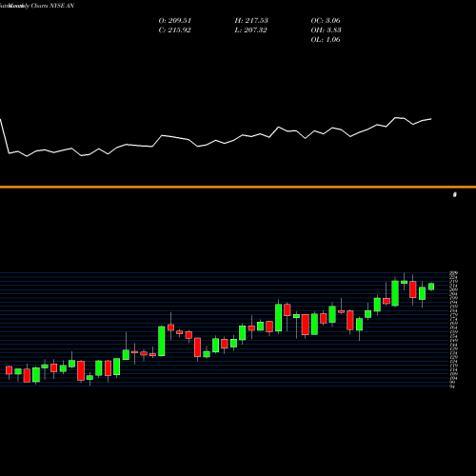Click the 'OC: 3.06' value

(326, 21)
